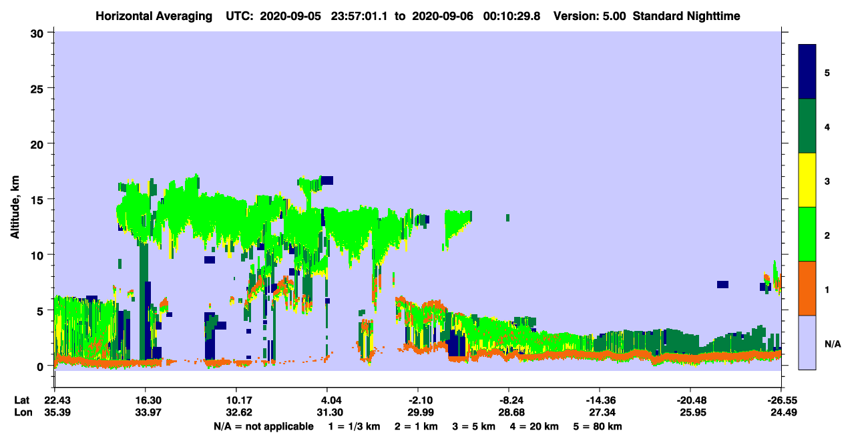Click the y-axis tick label 15

pos(39,199)
